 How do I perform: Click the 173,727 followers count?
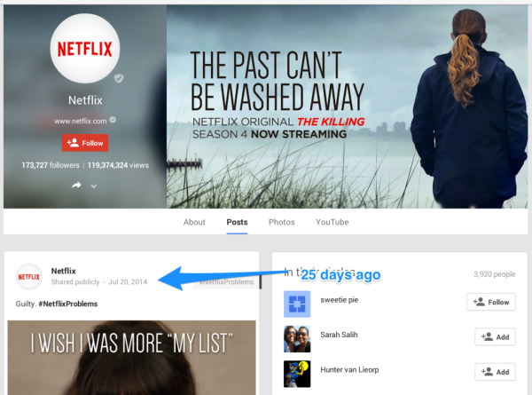[x=51, y=165]
